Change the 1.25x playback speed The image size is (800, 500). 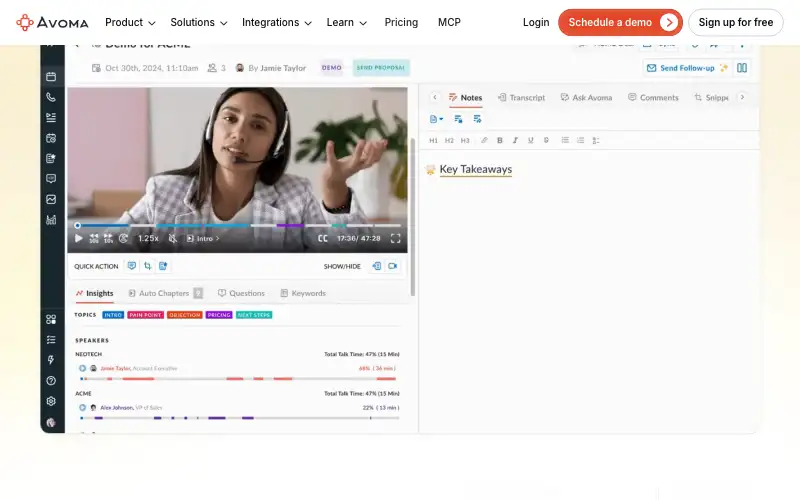(x=148, y=238)
